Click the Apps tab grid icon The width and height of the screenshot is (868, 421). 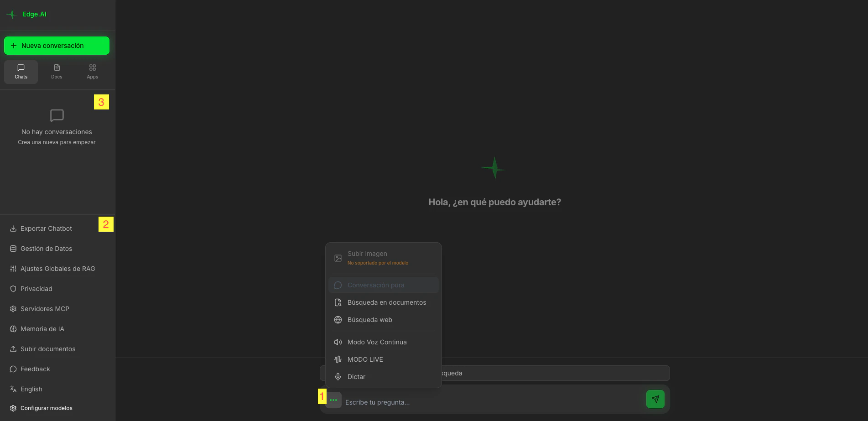(x=93, y=68)
